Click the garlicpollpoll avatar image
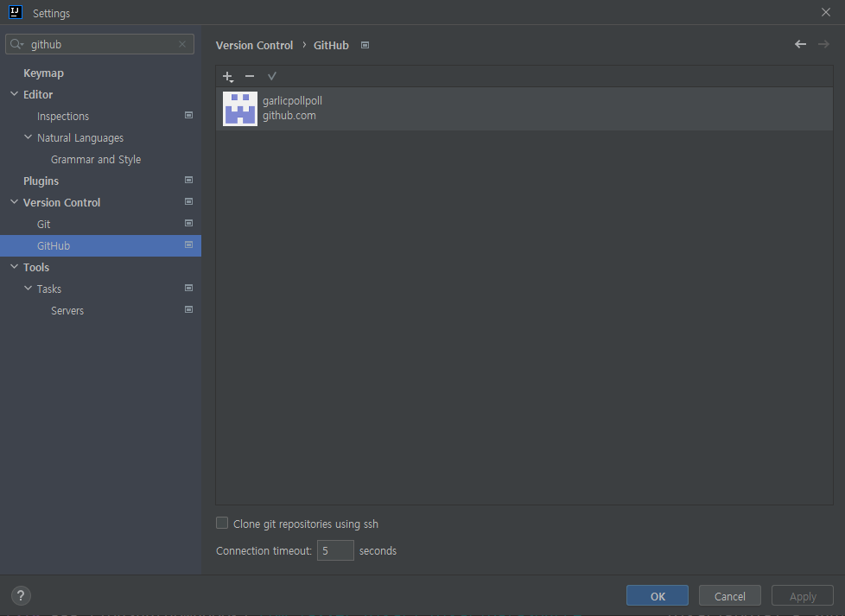 tap(240, 108)
